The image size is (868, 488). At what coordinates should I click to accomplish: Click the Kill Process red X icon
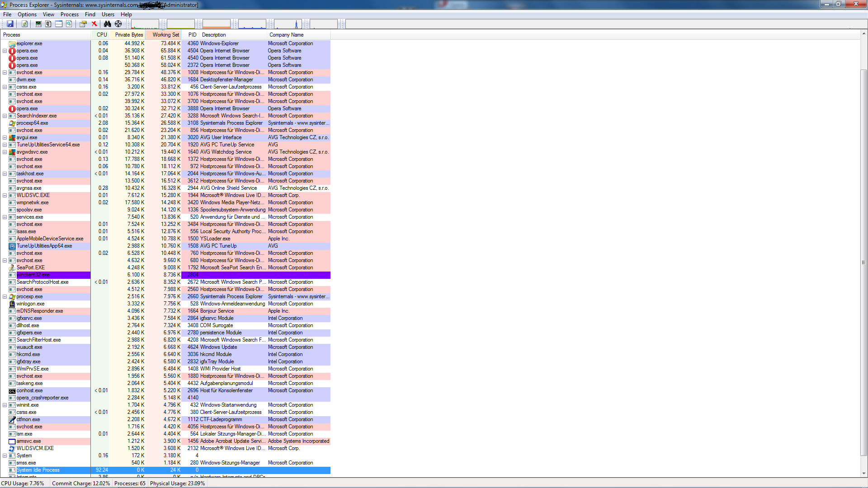click(x=94, y=24)
